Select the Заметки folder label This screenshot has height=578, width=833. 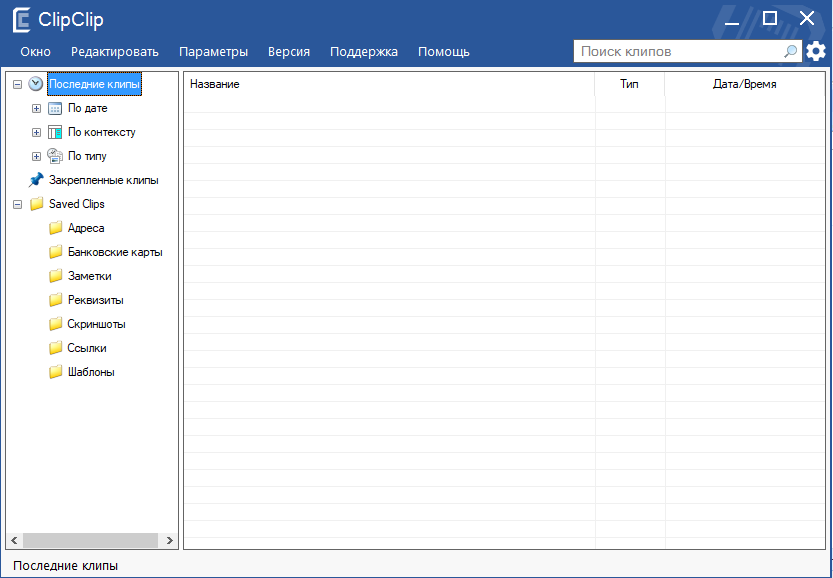[x=90, y=276]
